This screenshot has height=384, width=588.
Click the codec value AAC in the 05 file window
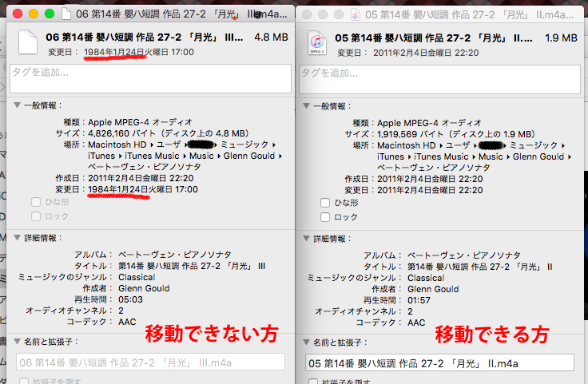pos(416,323)
